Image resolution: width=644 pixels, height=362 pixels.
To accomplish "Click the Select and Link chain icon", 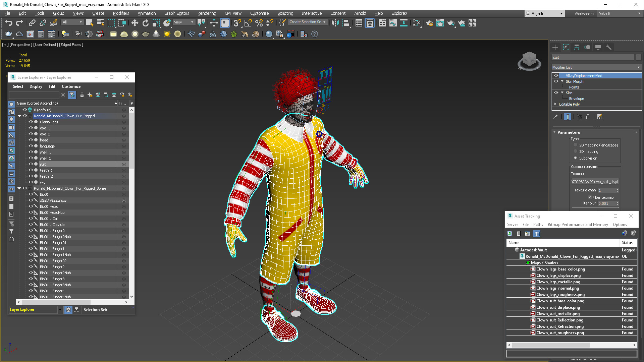I will [32, 23].
